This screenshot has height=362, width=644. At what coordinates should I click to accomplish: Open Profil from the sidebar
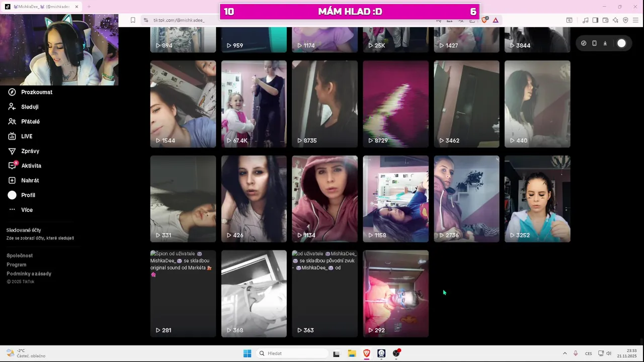tap(22, 195)
